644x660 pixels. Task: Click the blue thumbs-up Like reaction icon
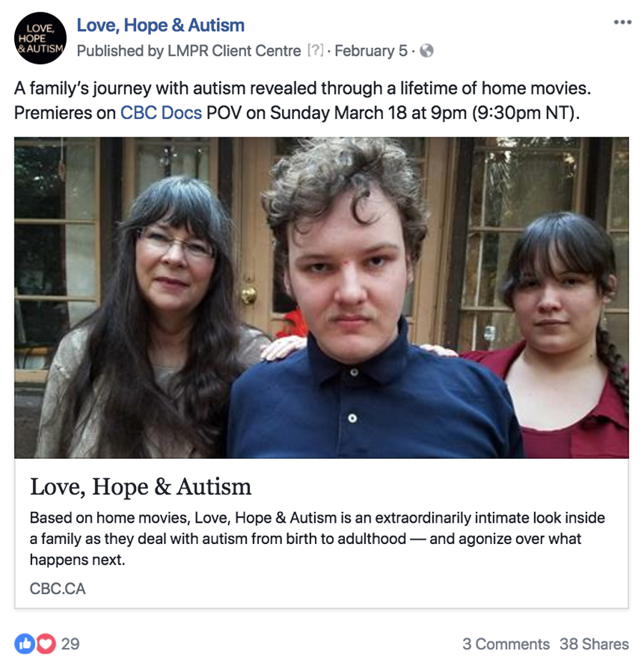[25, 644]
